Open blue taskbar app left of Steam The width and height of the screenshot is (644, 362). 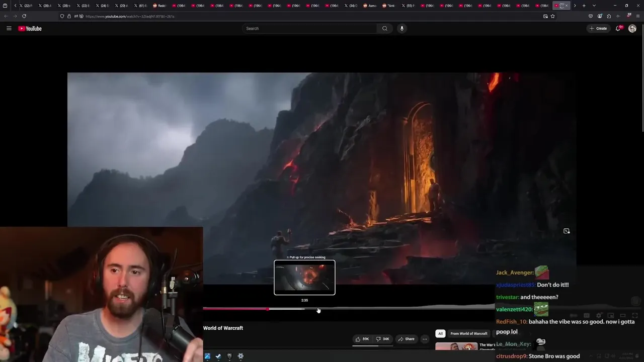coord(207,356)
